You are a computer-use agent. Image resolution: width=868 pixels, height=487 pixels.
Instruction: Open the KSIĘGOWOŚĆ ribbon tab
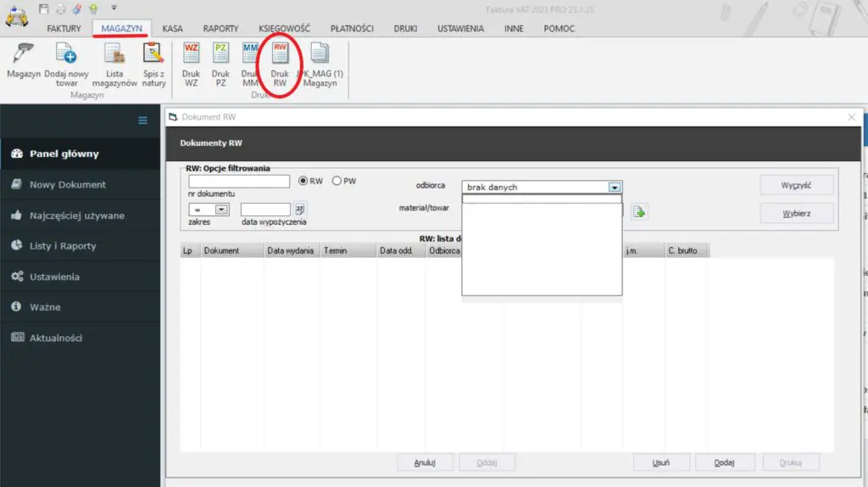coord(284,29)
